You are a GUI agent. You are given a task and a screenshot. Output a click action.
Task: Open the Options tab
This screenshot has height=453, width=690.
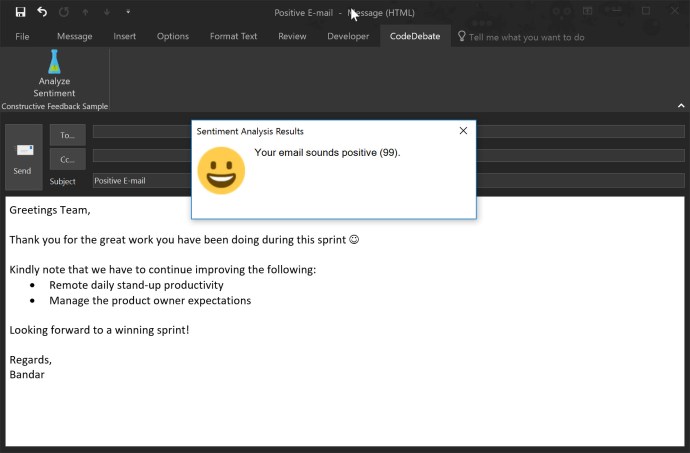pos(173,36)
